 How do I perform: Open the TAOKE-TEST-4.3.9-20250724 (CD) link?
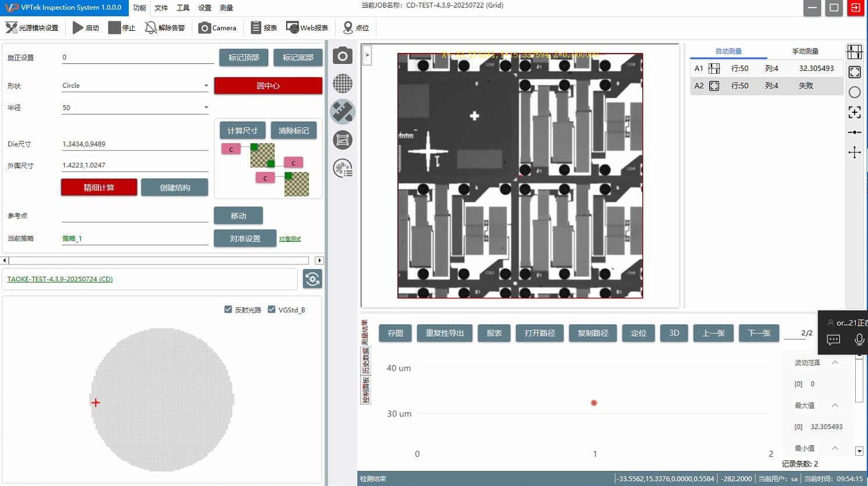click(60, 279)
